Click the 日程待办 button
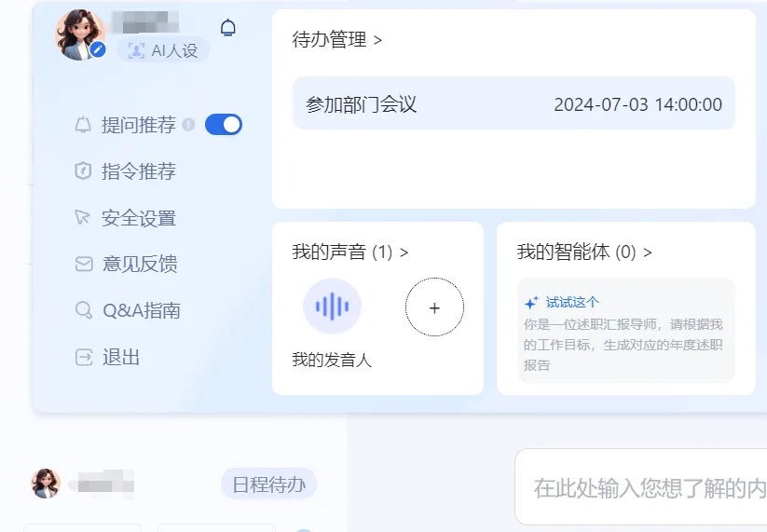This screenshot has height=532, width=767. pos(268,484)
